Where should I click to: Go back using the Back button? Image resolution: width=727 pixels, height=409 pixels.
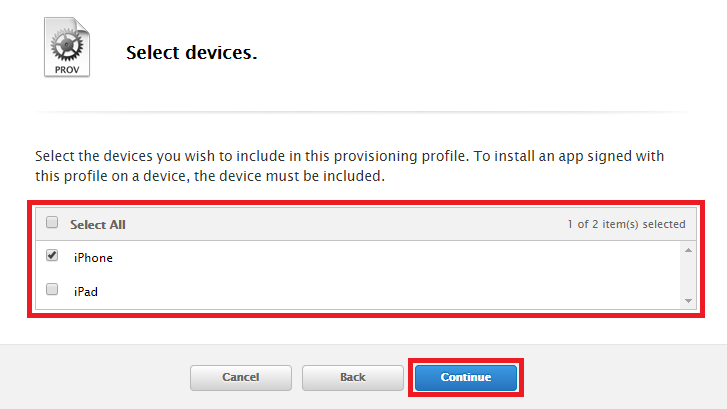pos(353,377)
